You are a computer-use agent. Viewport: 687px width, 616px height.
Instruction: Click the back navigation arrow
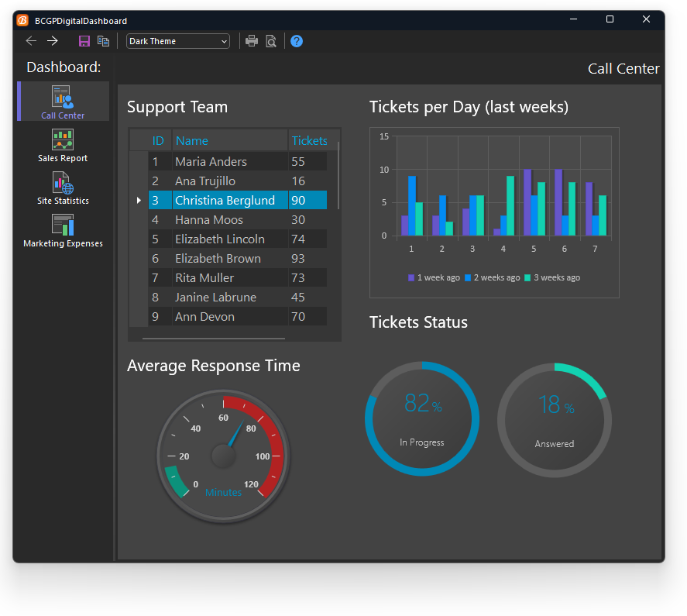pos(31,41)
